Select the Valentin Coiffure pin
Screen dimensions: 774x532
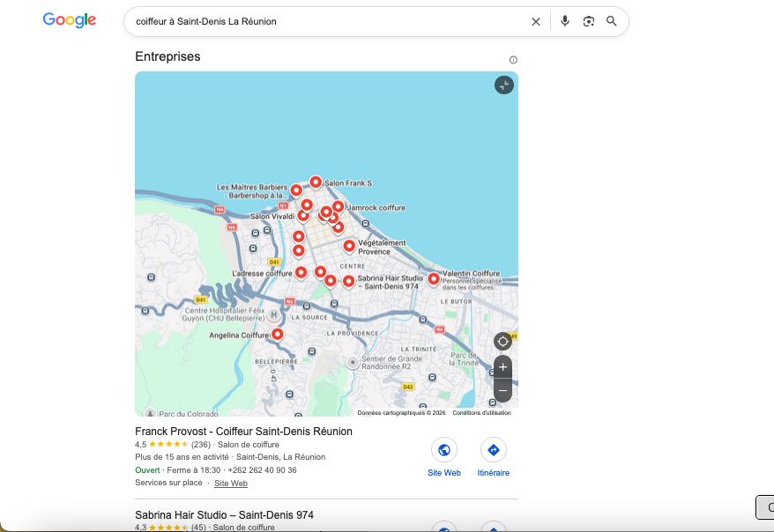click(x=434, y=278)
